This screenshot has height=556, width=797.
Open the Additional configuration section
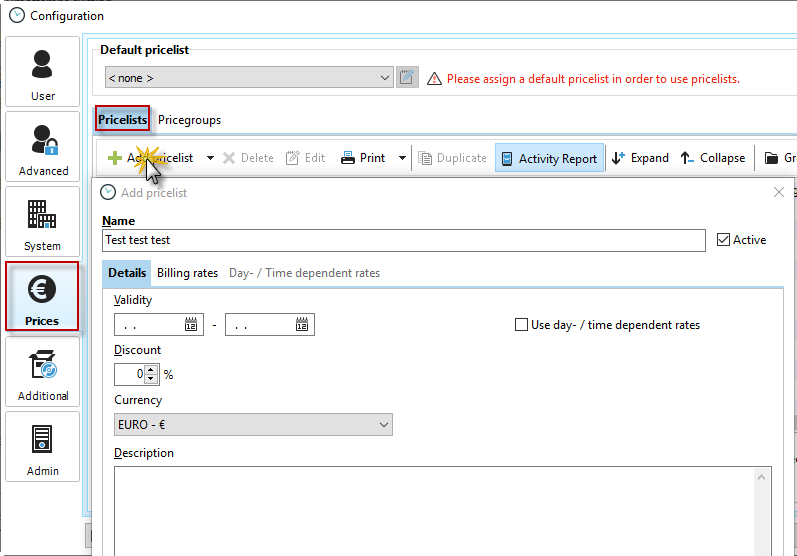43,372
